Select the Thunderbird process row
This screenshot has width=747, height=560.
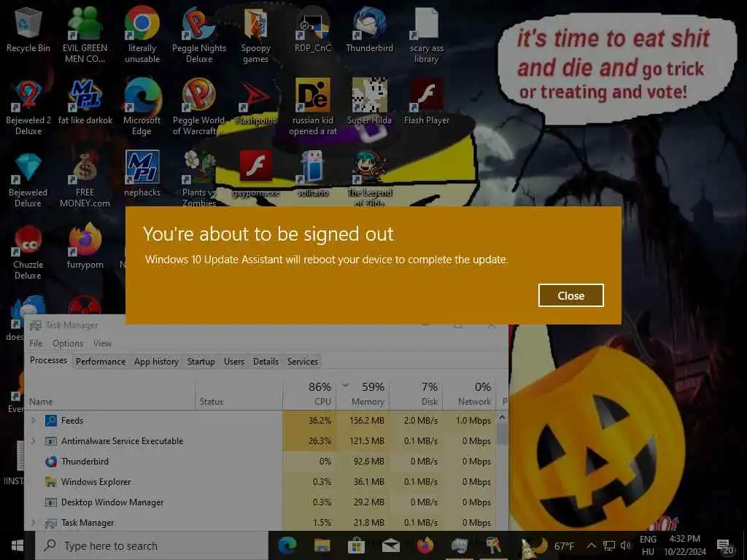click(260, 462)
